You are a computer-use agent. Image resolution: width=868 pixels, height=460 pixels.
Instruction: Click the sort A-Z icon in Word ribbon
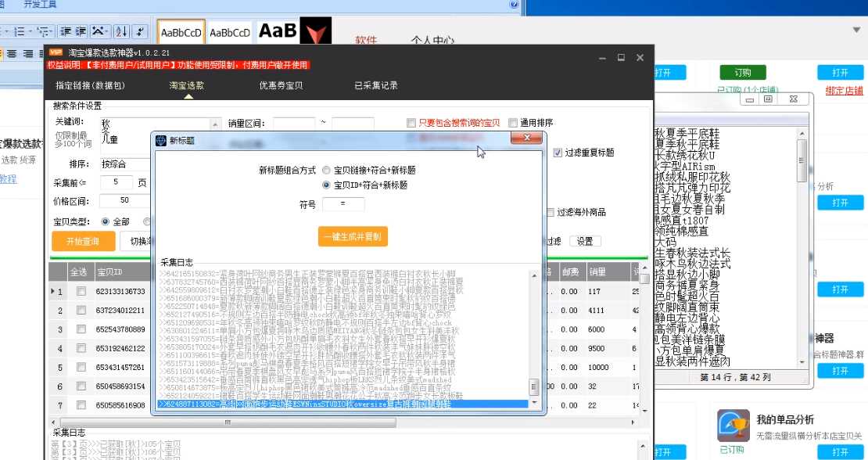point(123,31)
